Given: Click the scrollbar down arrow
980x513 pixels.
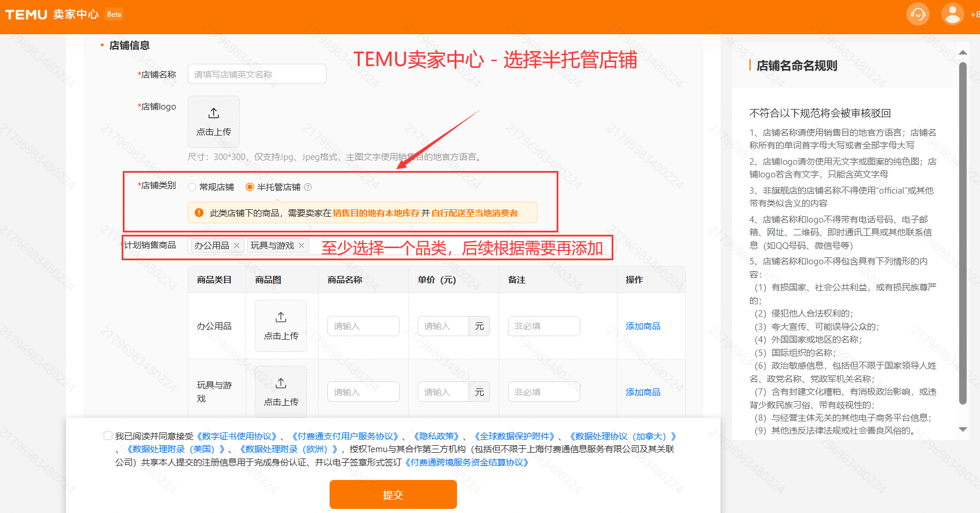Looking at the screenshot, I should pos(963,430).
